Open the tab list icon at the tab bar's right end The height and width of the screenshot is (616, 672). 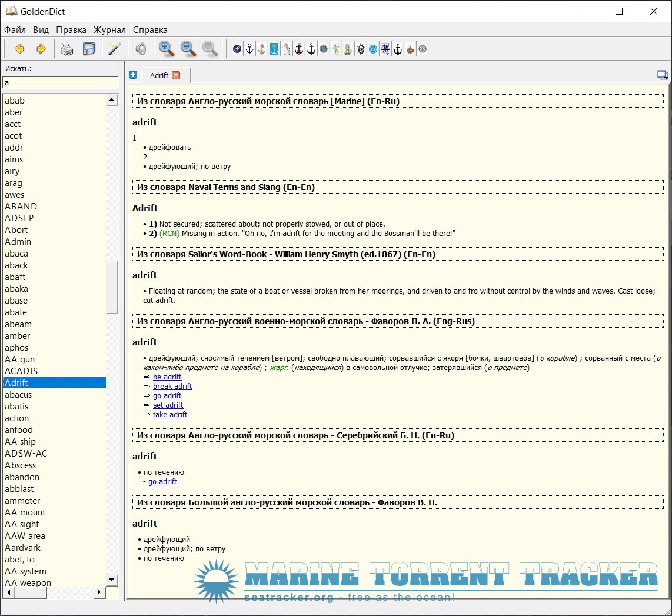tap(663, 75)
